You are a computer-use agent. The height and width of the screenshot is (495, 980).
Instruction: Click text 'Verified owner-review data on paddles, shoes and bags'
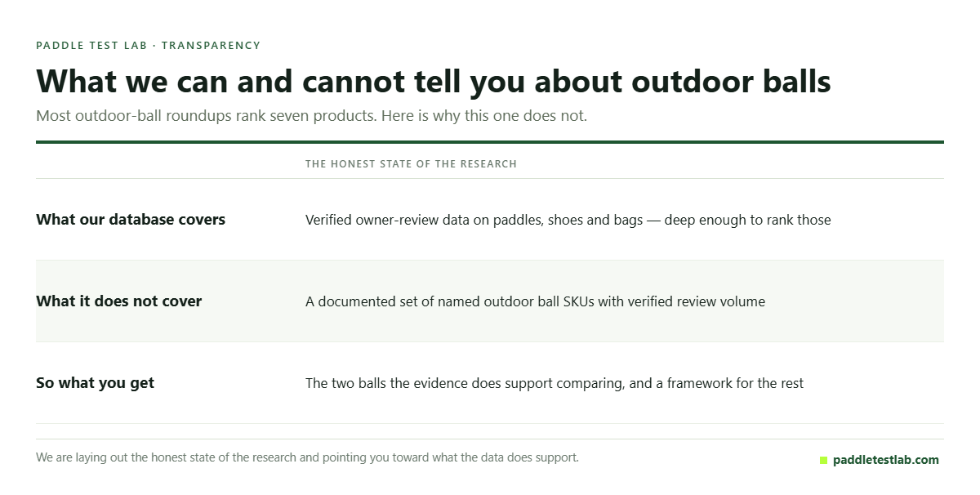[x=474, y=220]
